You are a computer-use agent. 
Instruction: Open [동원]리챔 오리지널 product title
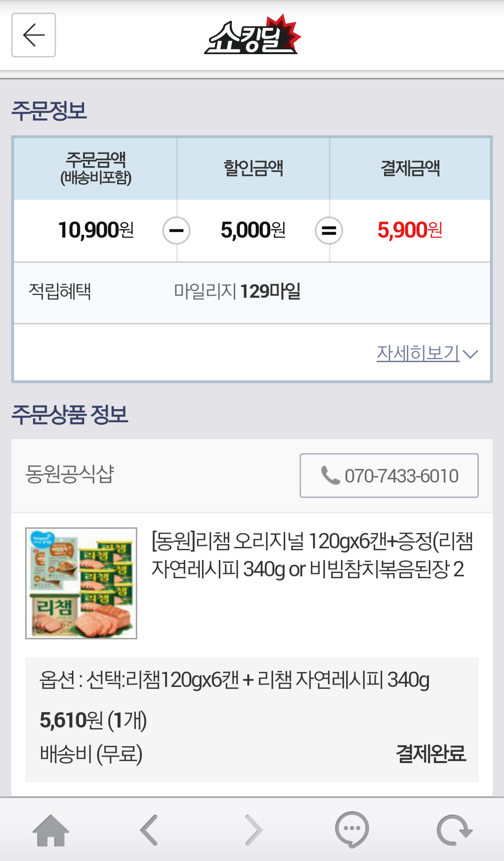[312, 555]
